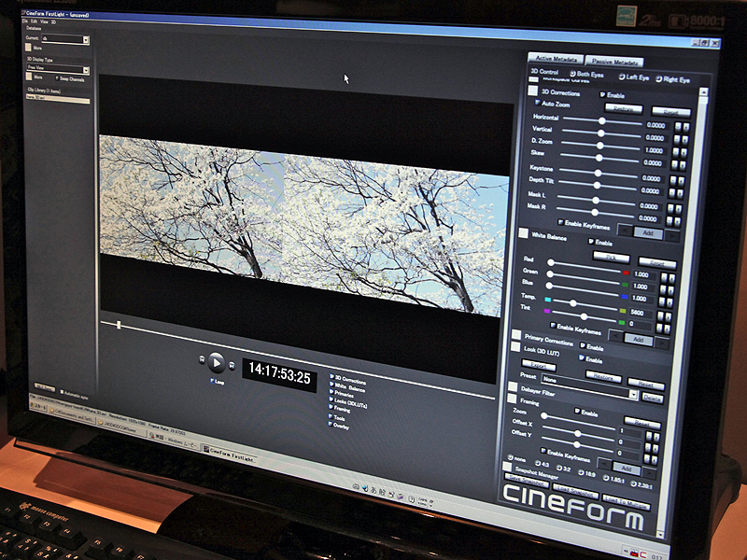Select Left Eye radio button
This screenshot has height=560, width=747.
tap(621, 77)
